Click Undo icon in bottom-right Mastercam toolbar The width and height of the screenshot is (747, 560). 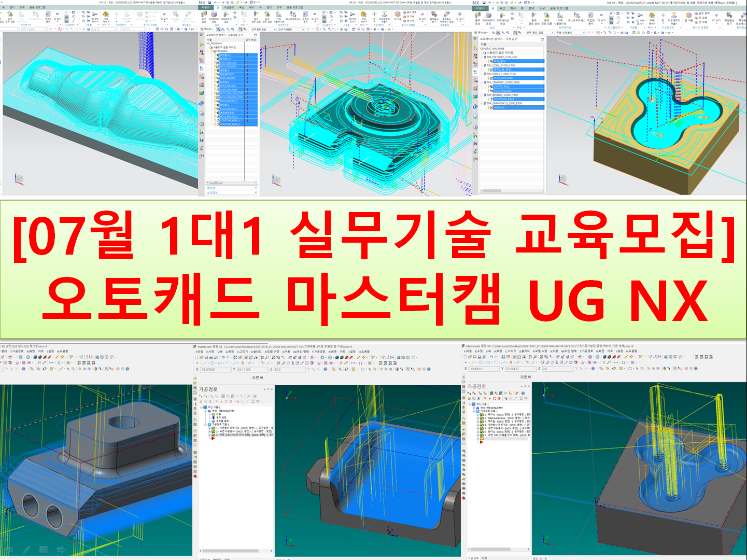[491, 357]
